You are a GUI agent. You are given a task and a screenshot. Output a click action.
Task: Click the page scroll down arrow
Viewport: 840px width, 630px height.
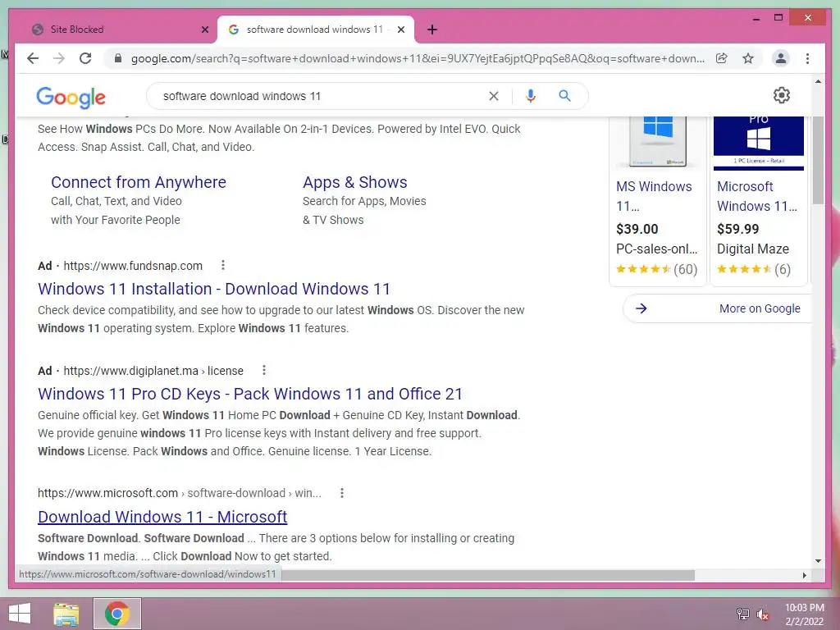pos(818,561)
